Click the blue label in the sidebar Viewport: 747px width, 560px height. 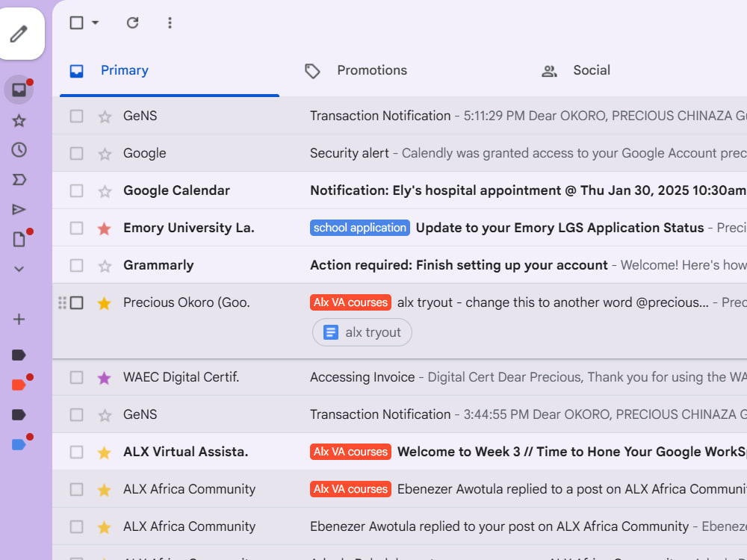click(19, 445)
